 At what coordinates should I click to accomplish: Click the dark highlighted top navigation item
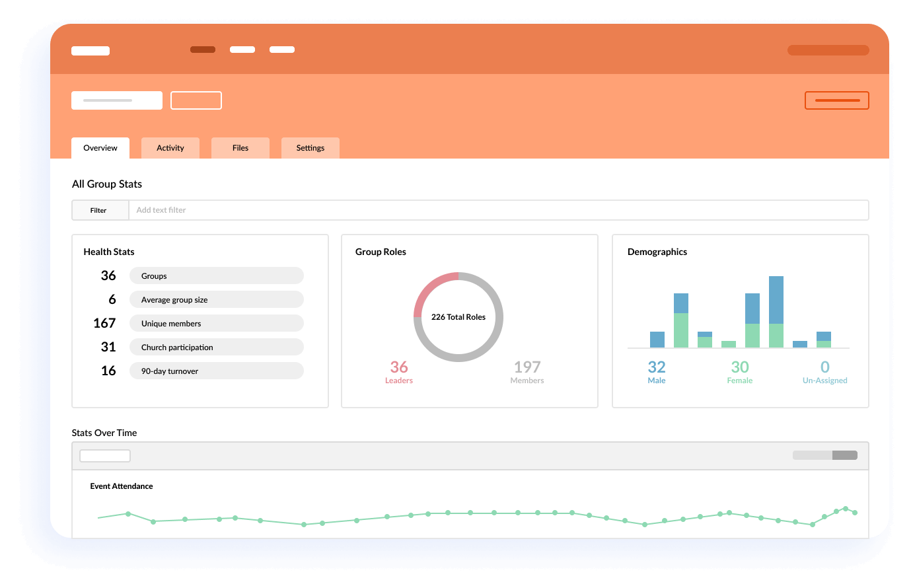pos(203,50)
